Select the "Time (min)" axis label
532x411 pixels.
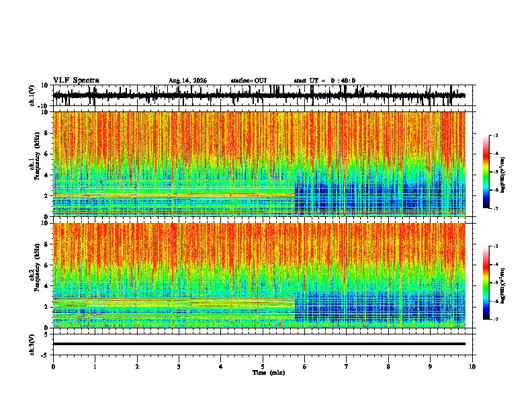pos(269,373)
